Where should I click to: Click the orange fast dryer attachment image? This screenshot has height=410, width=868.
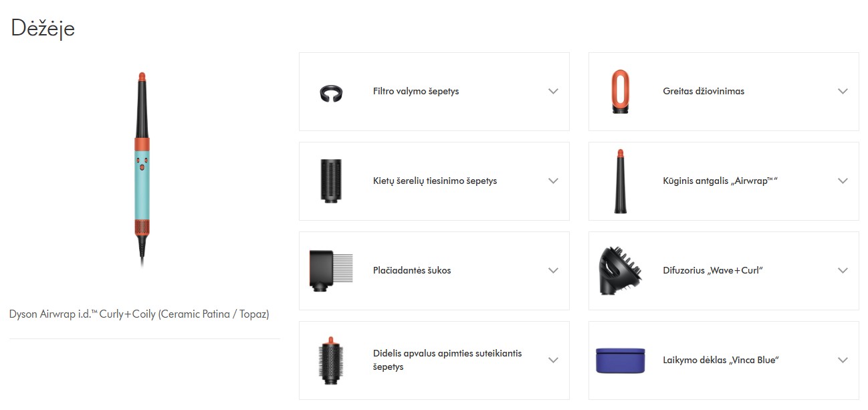[x=620, y=92]
